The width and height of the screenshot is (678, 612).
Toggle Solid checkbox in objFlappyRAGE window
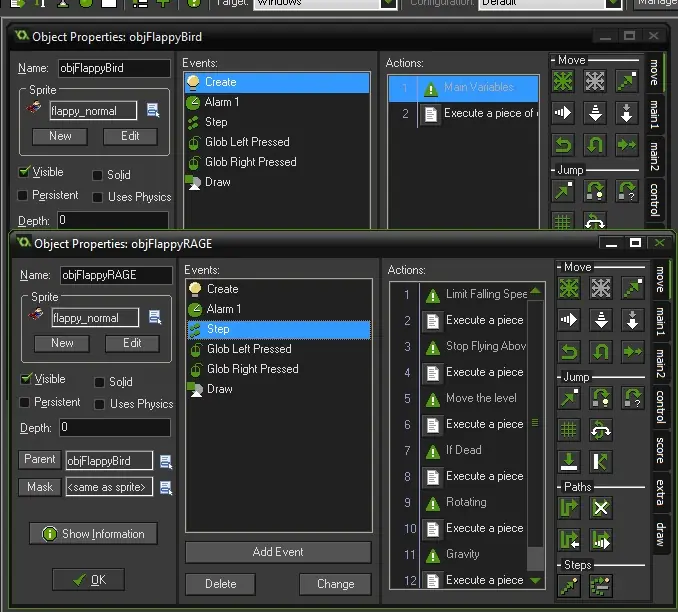click(99, 382)
